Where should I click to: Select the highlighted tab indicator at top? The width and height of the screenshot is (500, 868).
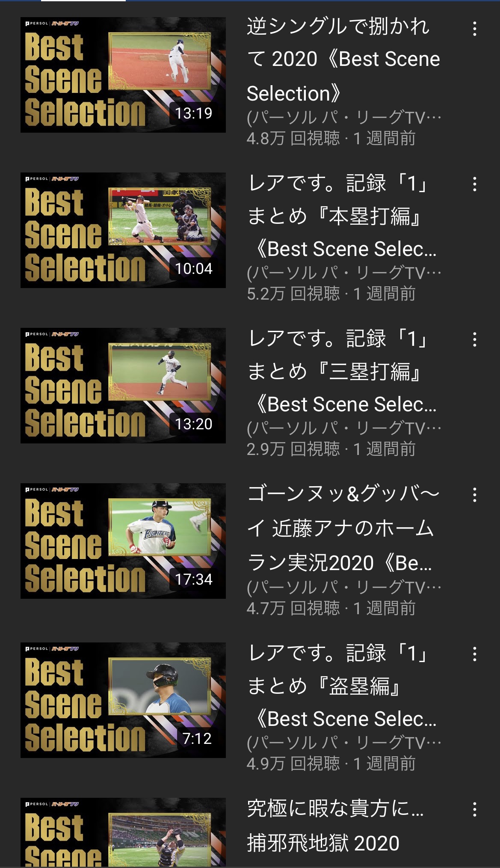click(x=83, y=1)
